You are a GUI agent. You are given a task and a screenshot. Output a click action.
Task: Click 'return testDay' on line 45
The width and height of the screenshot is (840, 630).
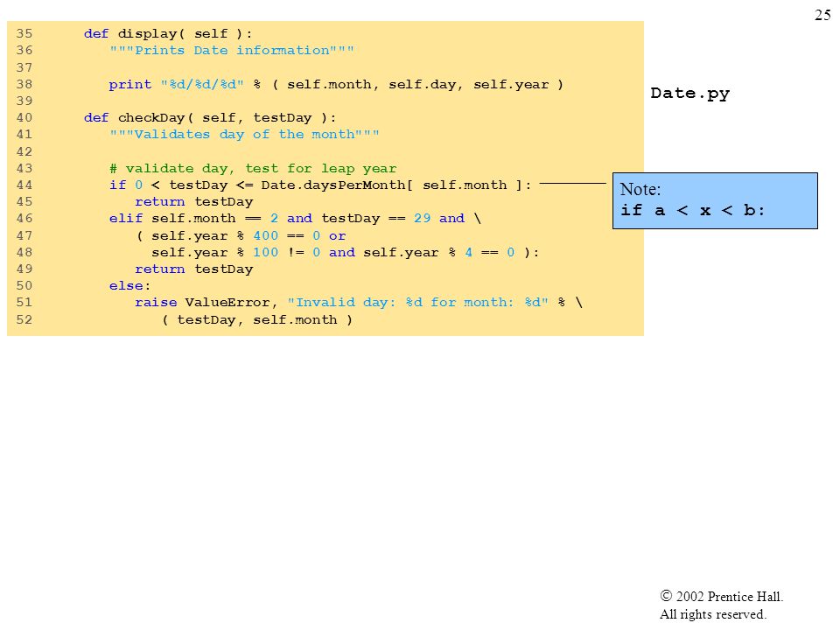pos(194,202)
